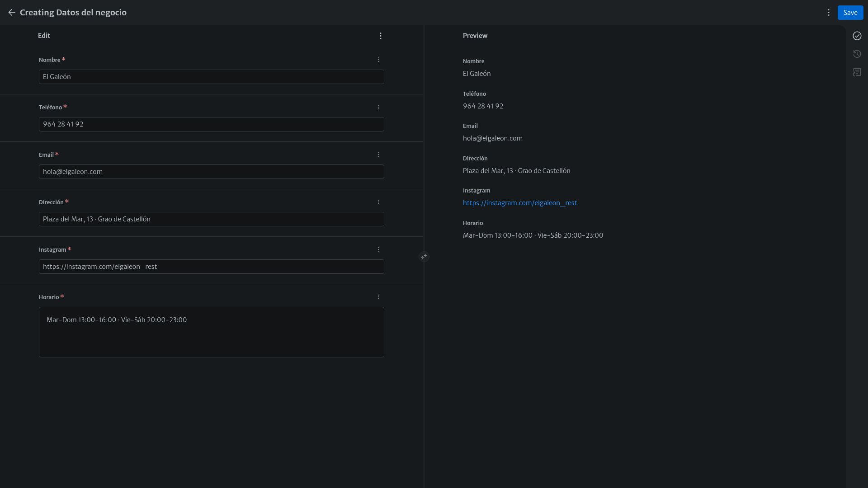Select the '964 28 41 92' preview value
The width and height of the screenshot is (868, 488).
(x=483, y=106)
